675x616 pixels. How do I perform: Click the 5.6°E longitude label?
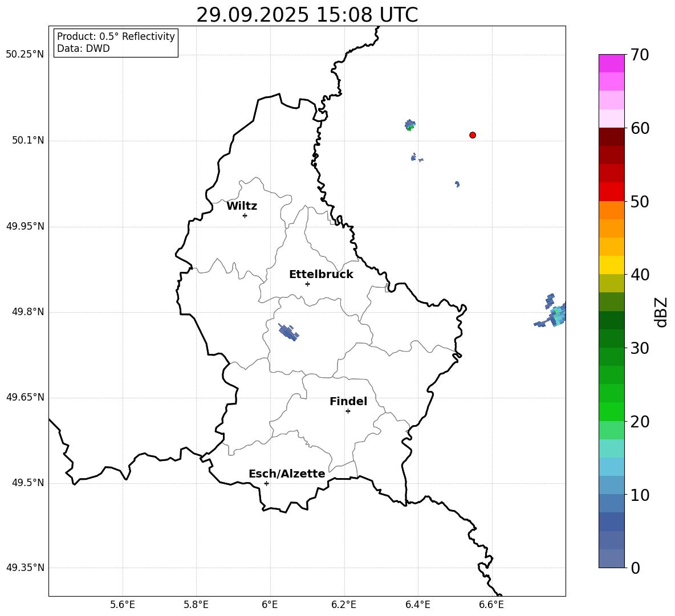click(x=123, y=605)
